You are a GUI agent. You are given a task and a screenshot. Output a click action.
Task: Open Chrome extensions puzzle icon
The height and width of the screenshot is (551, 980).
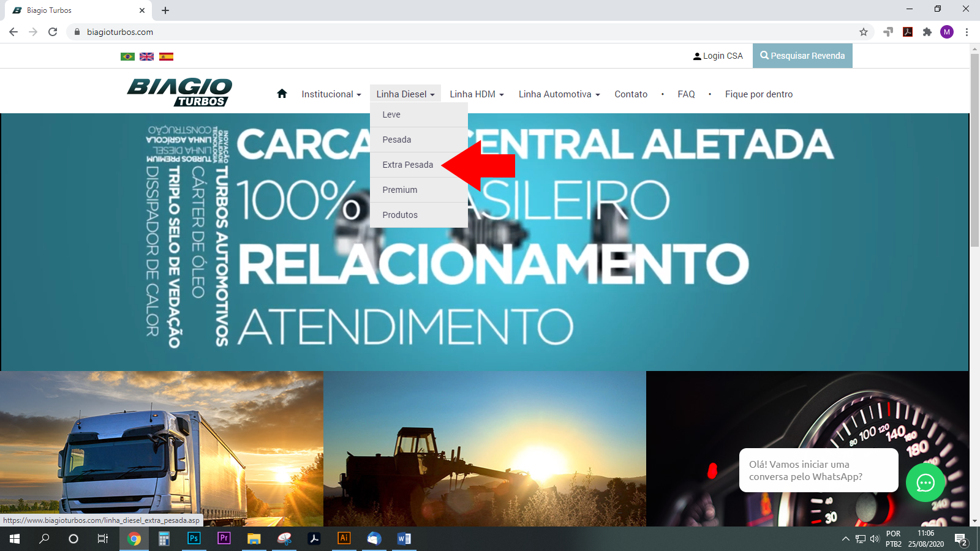[927, 32]
